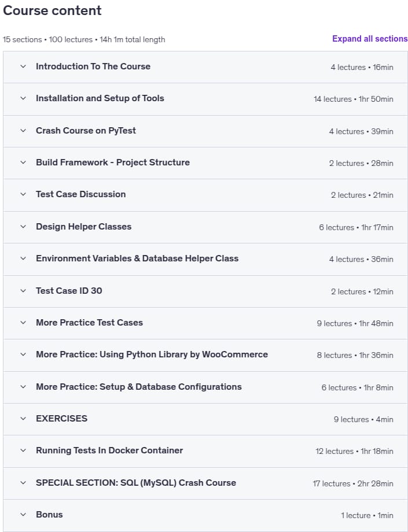Open the EXERCISES section title
The height and width of the screenshot is (532, 408).
(x=62, y=419)
